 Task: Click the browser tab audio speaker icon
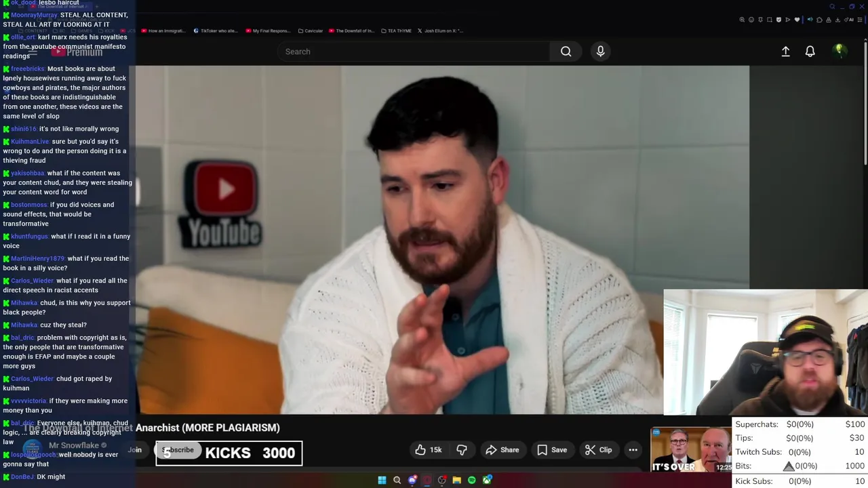tap(810, 20)
